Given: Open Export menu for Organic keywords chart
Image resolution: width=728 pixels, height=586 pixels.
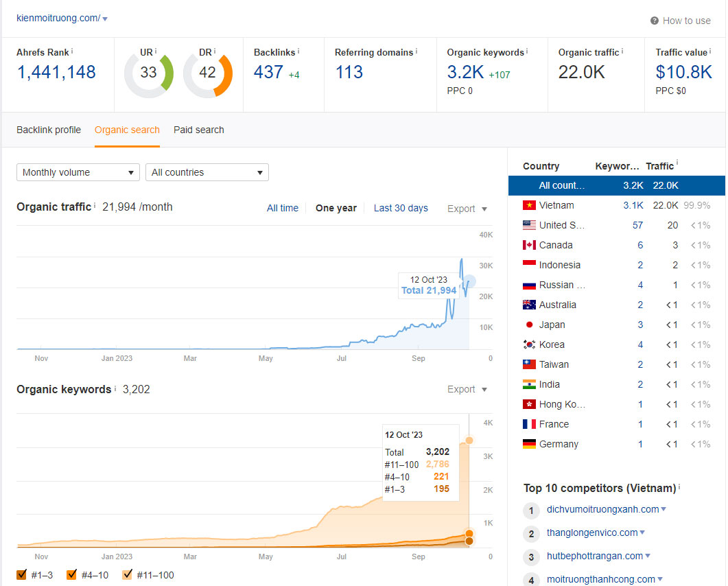Looking at the screenshot, I should tap(467, 389).
